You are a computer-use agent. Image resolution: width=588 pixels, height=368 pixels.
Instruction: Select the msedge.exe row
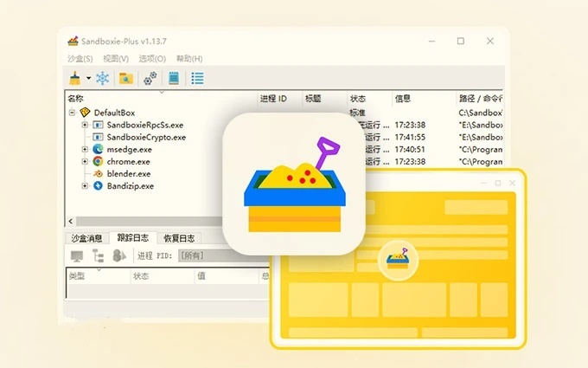click(130, 150)
